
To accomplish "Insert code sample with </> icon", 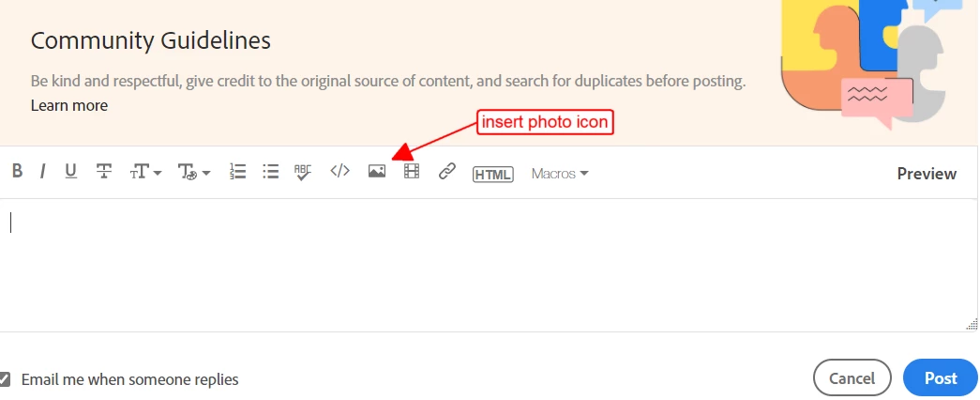I will tap(340, 171).
